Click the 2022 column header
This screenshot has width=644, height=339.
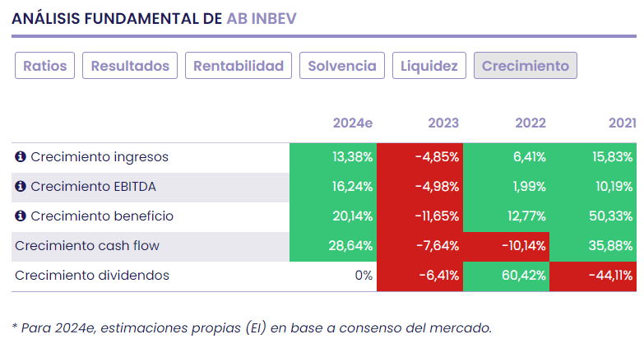tap(530, 123)
